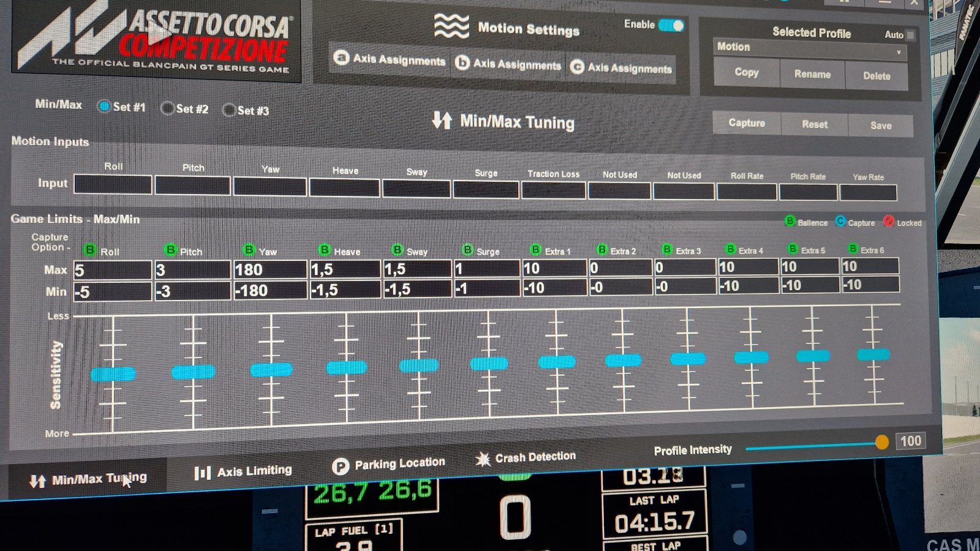
Task: Click the Roll Max value field
Action: click(113, 270)
